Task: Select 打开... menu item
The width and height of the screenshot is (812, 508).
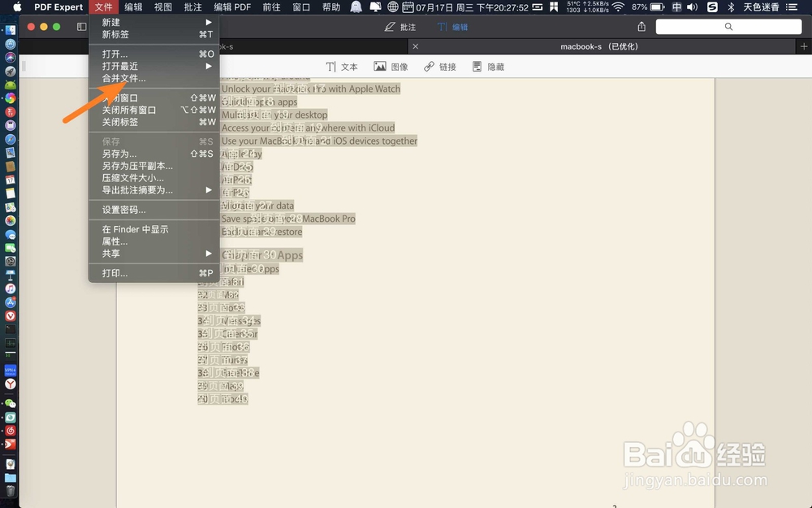Action: pos(154,54)
